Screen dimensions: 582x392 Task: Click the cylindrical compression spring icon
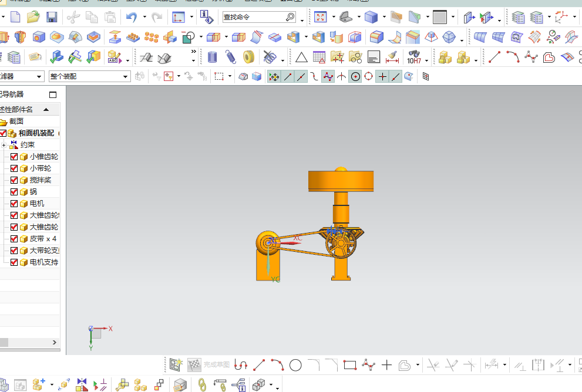pos(212,57)
